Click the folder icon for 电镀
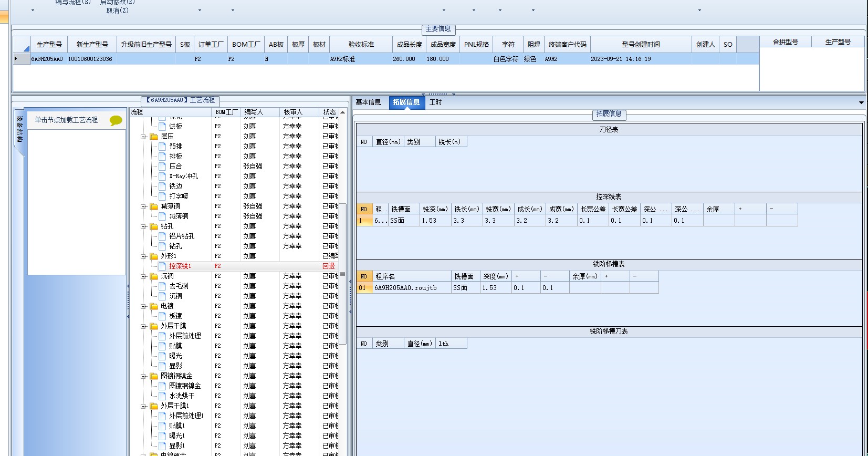 coord(154,306)
